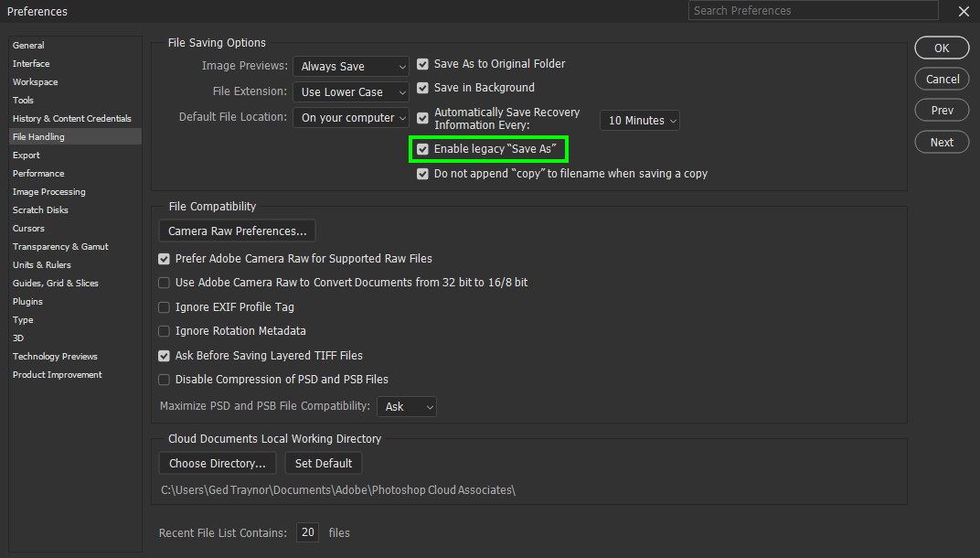Disable Ask Before Saving Layered TIFF Files
This screenshot has width=980, height=558.
164,355
